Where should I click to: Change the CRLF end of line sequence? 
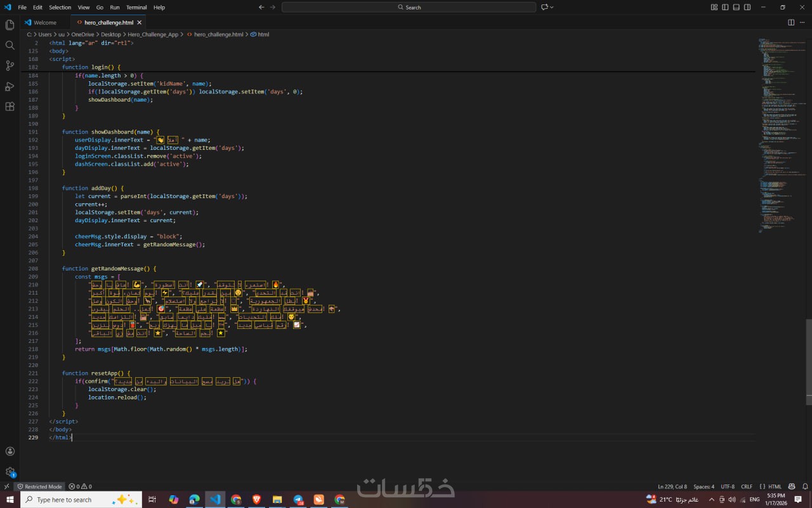tap(747, 486)
